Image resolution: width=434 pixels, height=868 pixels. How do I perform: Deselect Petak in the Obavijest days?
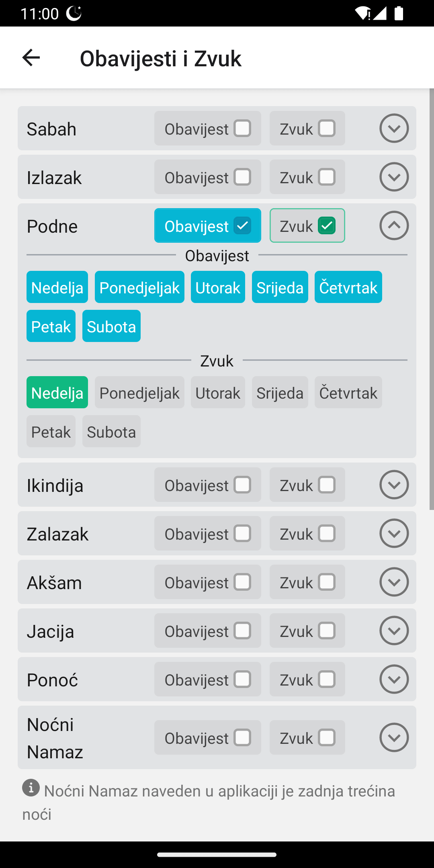pos(51,326)
